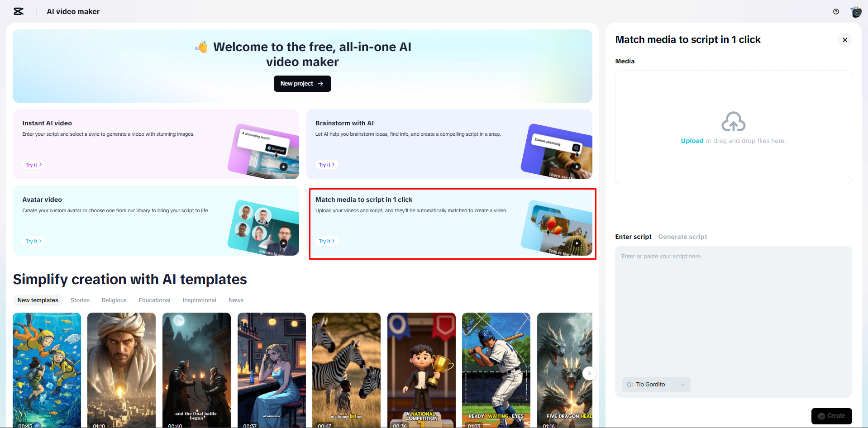Click Try it under Brainstorm with AI
Screen dimensions: 868x428
pyautogui.click(x=326, y=165)
